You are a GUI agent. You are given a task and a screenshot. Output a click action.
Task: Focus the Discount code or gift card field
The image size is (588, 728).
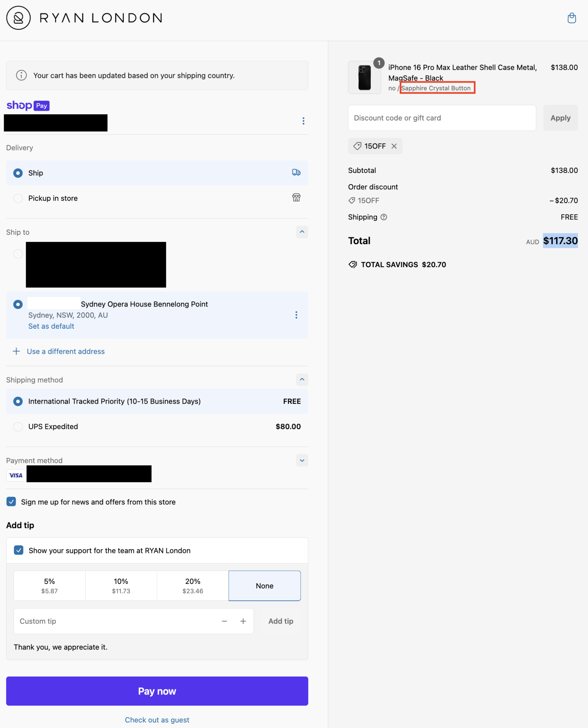(x=442, y=118)
